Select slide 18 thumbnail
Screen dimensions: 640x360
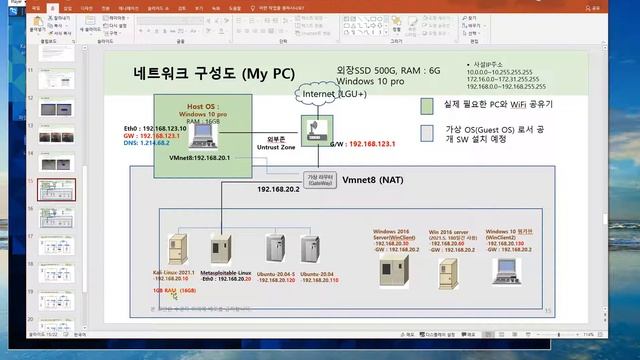(57, 273)
